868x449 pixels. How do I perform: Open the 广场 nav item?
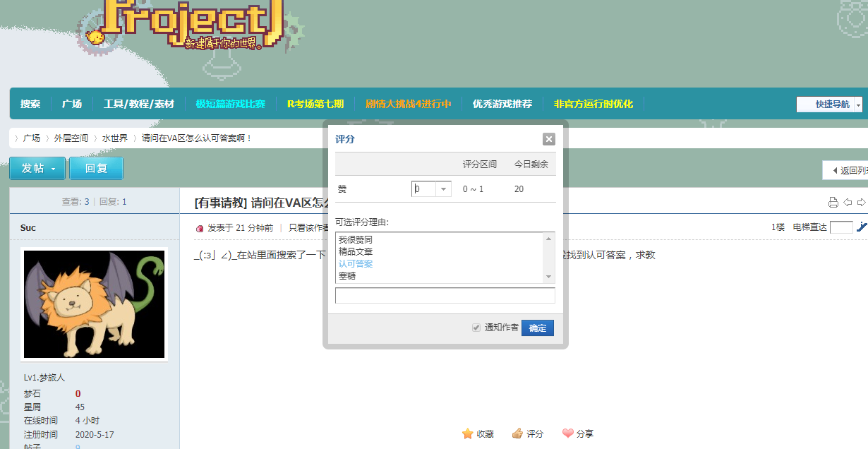(x=72, y=104)
